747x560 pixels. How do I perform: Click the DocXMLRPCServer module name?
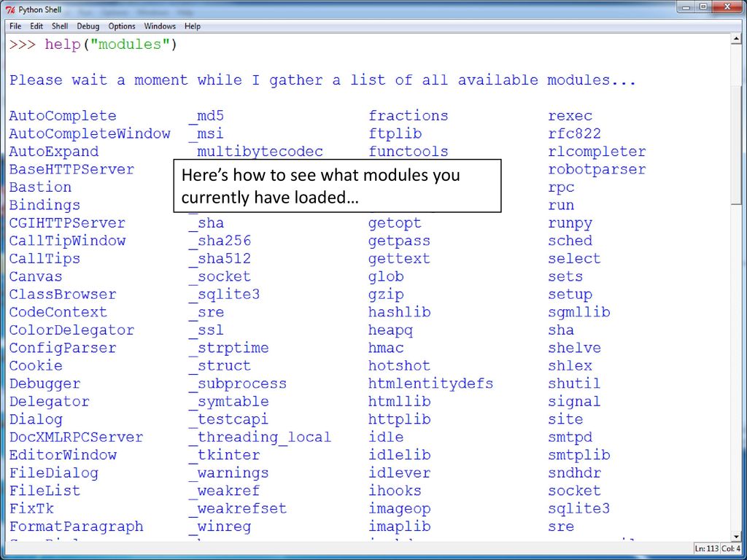pos(76,437)
